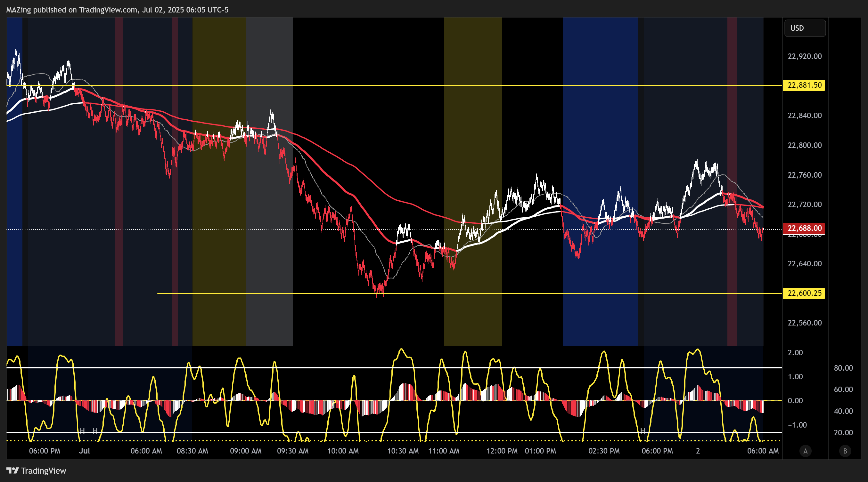
Task: Click the 12:00 PM time label
Action: (502, 451)
